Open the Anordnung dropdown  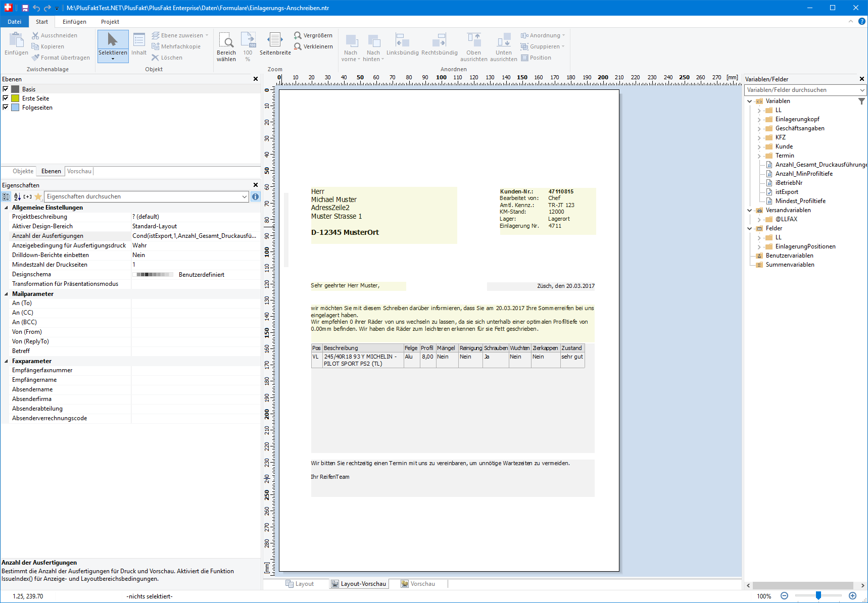pyautogui.click(x=563, y=35)
